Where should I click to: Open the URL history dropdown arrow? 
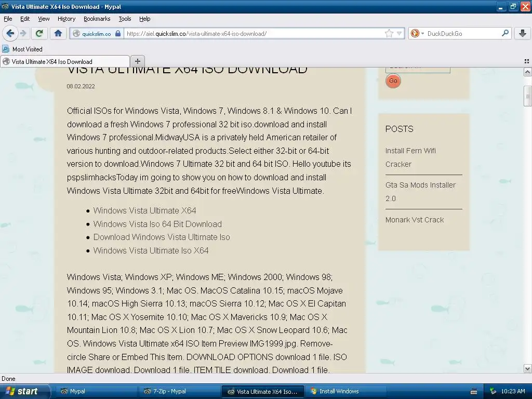point(400,33)
